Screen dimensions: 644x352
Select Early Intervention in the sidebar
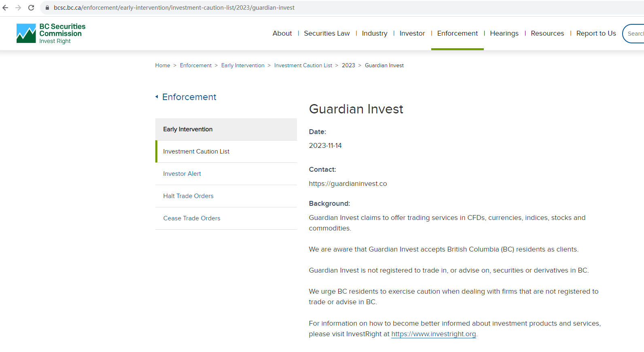click(226, 129)
